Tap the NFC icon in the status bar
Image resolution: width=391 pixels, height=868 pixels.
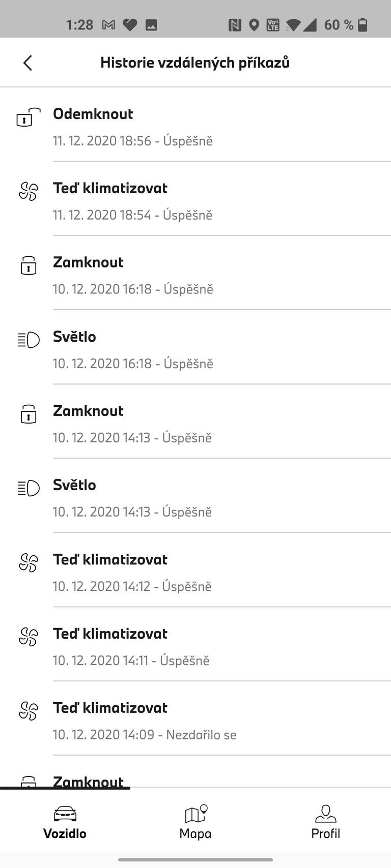pyautogui.click(x=235, y=25)
